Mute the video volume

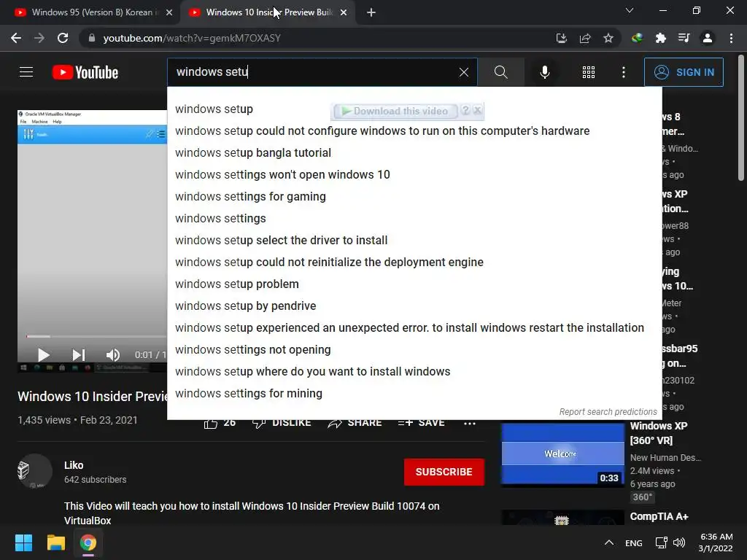tap(113, 355)
